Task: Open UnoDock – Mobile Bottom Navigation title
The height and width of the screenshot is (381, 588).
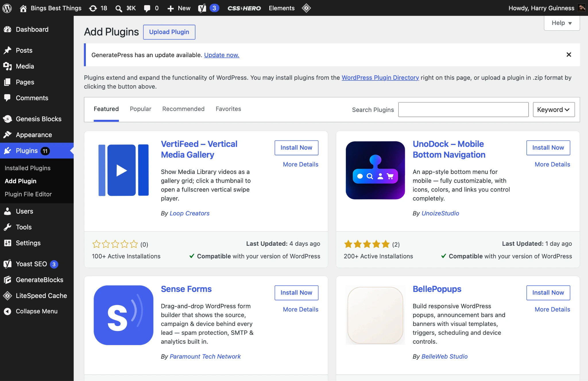Action: tap(449, 149)
